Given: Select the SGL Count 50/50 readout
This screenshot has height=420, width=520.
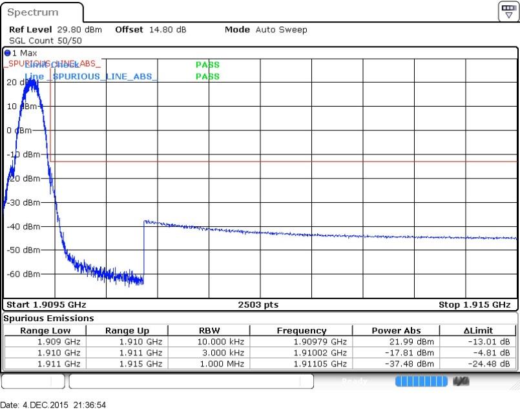Looking at the screenshot, I should click(45, 41).
